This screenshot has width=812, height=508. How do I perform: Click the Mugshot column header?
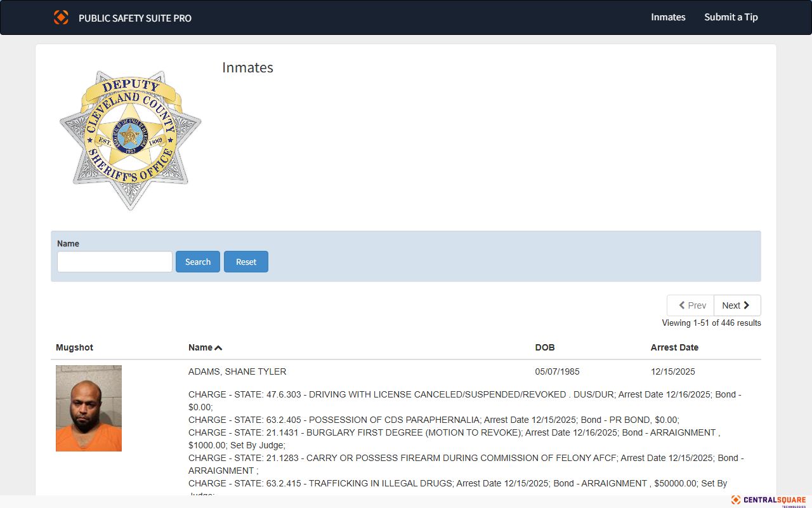pyautogui.click(x=74, y=347)
